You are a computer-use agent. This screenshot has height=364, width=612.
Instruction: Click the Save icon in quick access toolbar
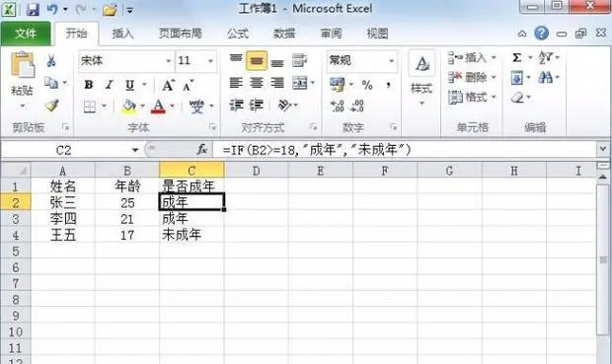point(33,9)
